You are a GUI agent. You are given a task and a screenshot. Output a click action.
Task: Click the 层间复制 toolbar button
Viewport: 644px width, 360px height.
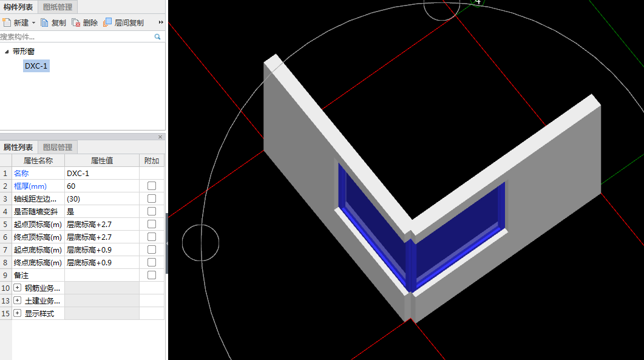click(124, 22)
